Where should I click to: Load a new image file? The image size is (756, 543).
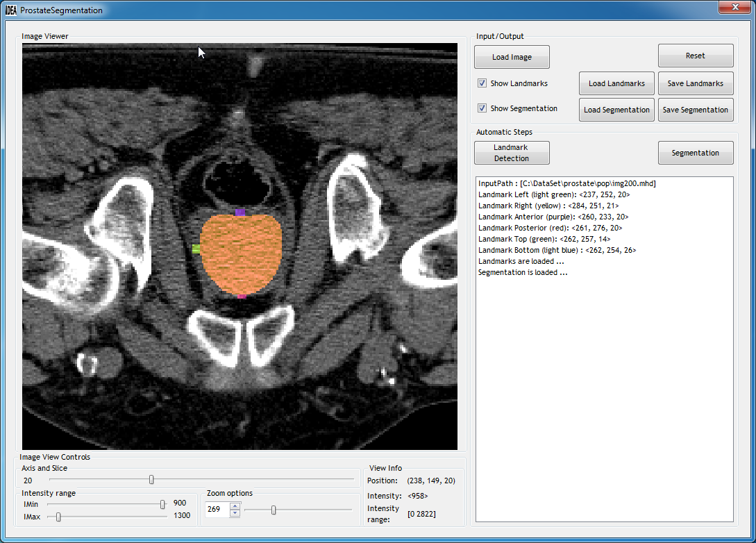[512, 56]
